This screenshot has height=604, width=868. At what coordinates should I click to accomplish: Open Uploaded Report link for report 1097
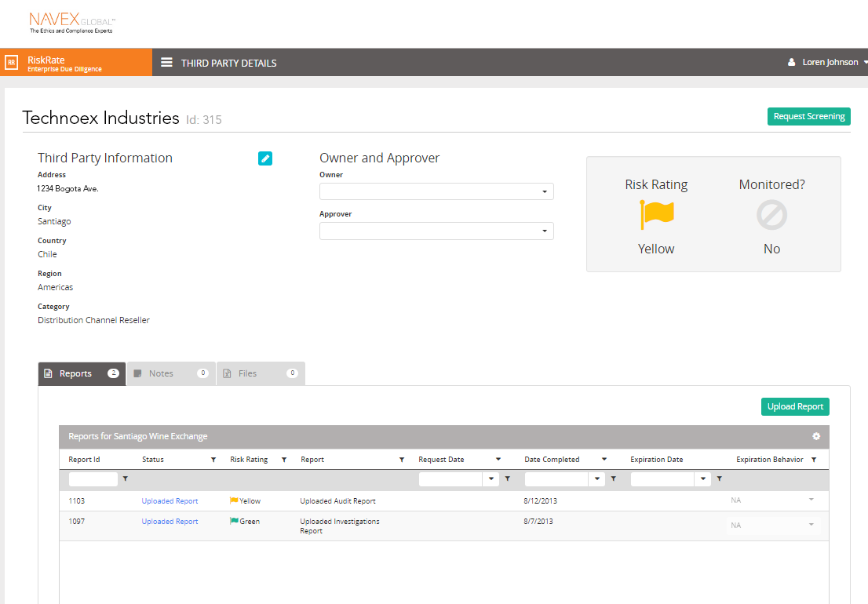pyautogui.click(x=170, y=522)
